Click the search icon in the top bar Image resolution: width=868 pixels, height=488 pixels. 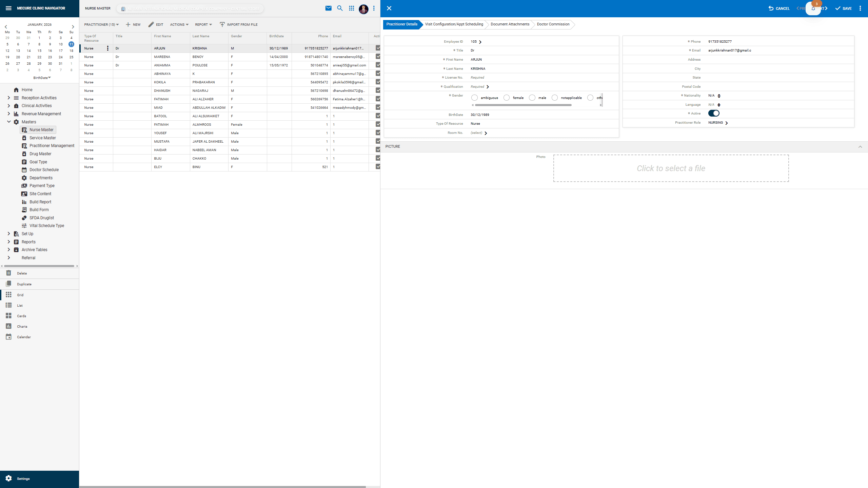[340, 8]
